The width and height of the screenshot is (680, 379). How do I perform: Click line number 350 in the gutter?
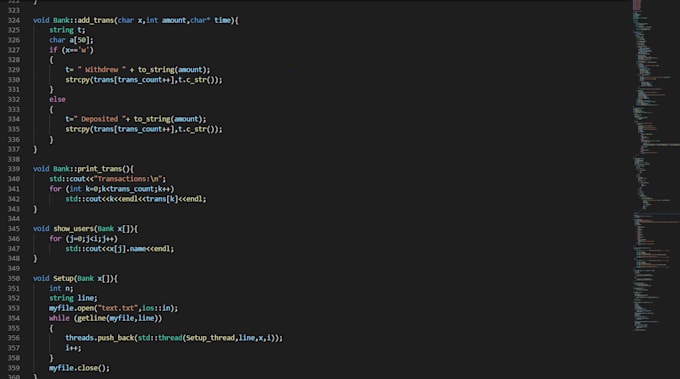14,278
